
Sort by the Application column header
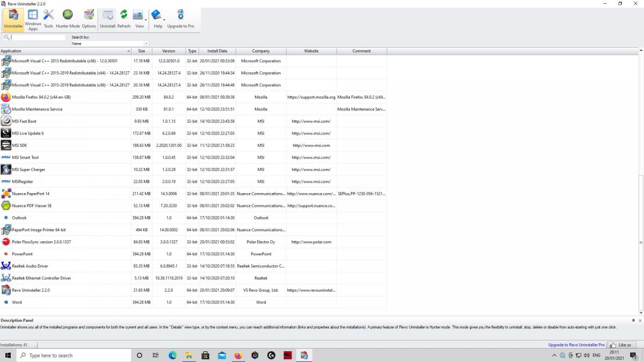point(65,51)
